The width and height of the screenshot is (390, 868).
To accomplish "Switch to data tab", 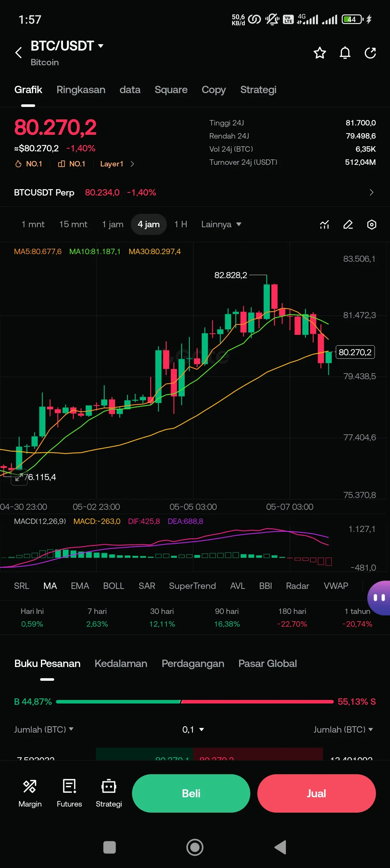I will [130, 90].
